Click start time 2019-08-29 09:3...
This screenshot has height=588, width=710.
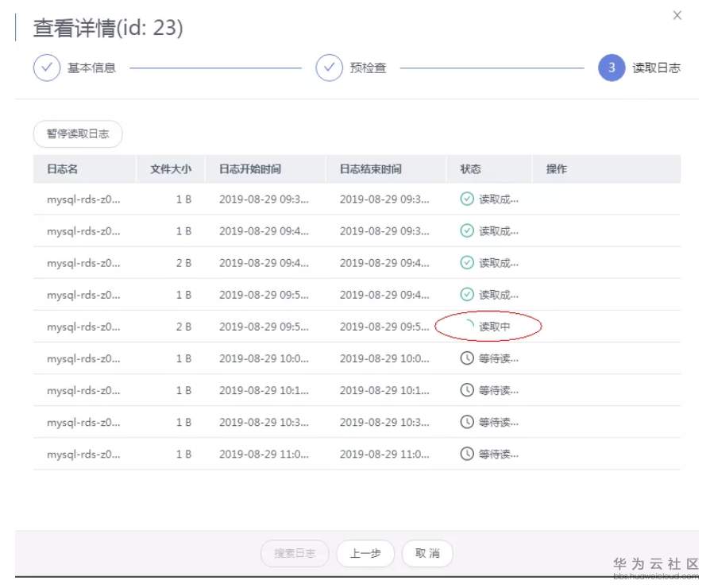(264, 199)
